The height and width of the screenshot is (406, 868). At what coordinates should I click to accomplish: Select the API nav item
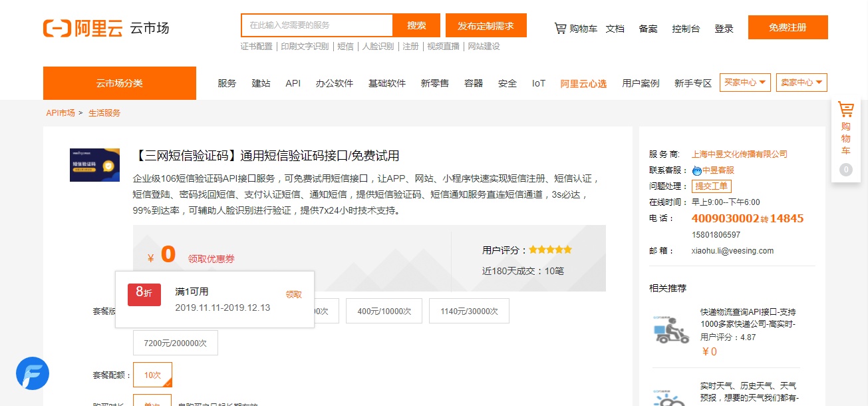point(293,83)
